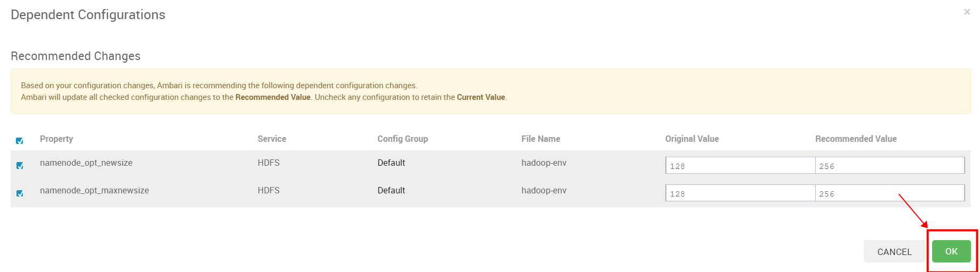Uncheck the namenode_opt_newsize checkbox
The width and height of the screenshot is (980, 272).
click(20, 166)
